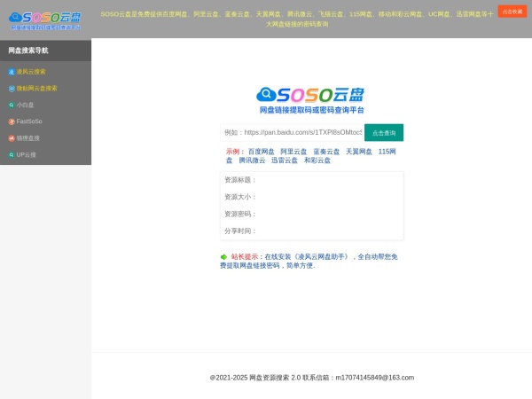Click the FastSoSo icon
Screen dimensions: 532x399
(12, 121)
